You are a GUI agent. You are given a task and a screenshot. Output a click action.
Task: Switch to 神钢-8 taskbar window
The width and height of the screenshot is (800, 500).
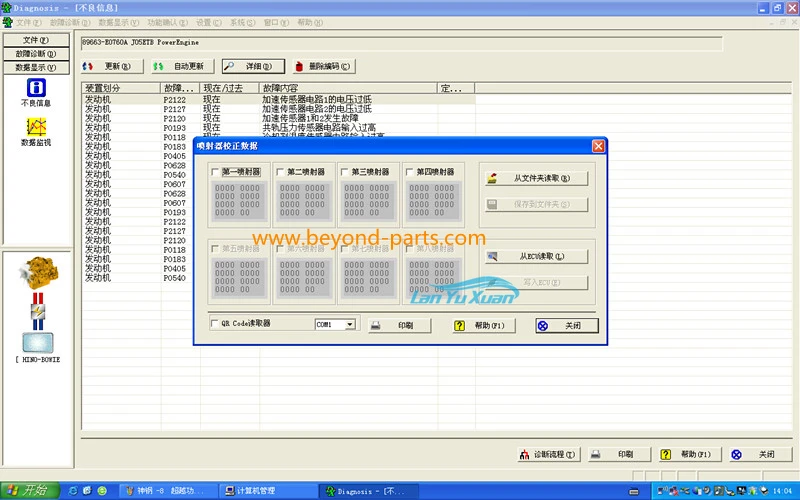169,491
